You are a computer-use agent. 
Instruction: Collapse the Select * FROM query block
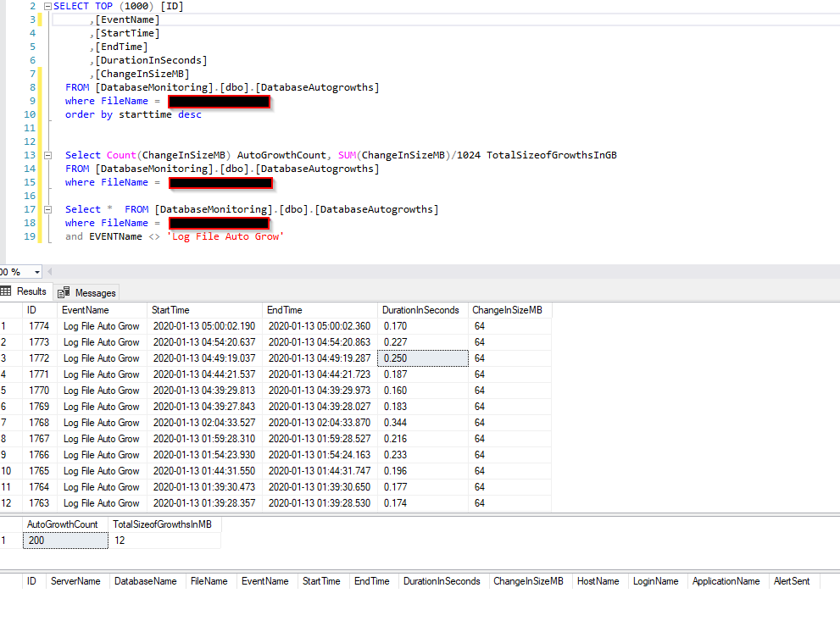click(47, 209)
